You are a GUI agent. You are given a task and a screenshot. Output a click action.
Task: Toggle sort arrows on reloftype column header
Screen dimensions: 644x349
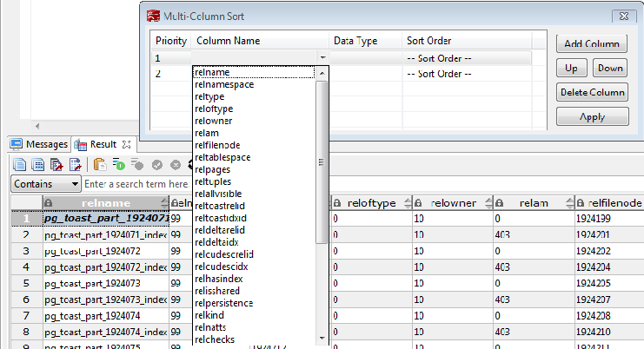(x=408, y=203)
